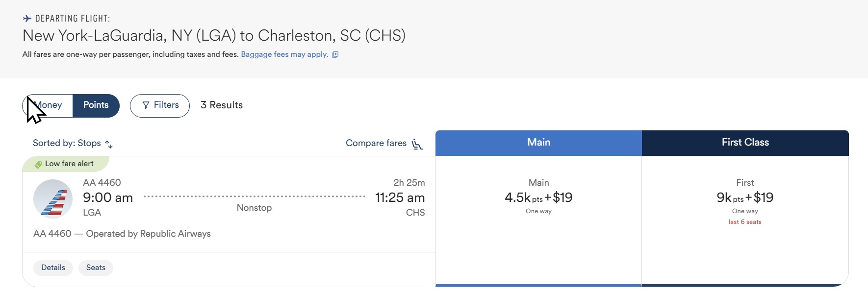Choose First fare 9k pts + $19

point(745,198)
